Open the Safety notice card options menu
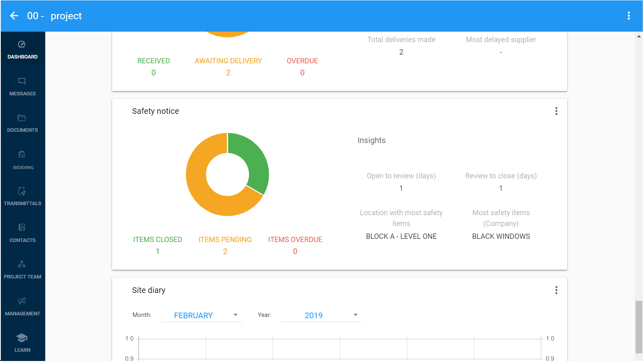 [x=556, y=111]
